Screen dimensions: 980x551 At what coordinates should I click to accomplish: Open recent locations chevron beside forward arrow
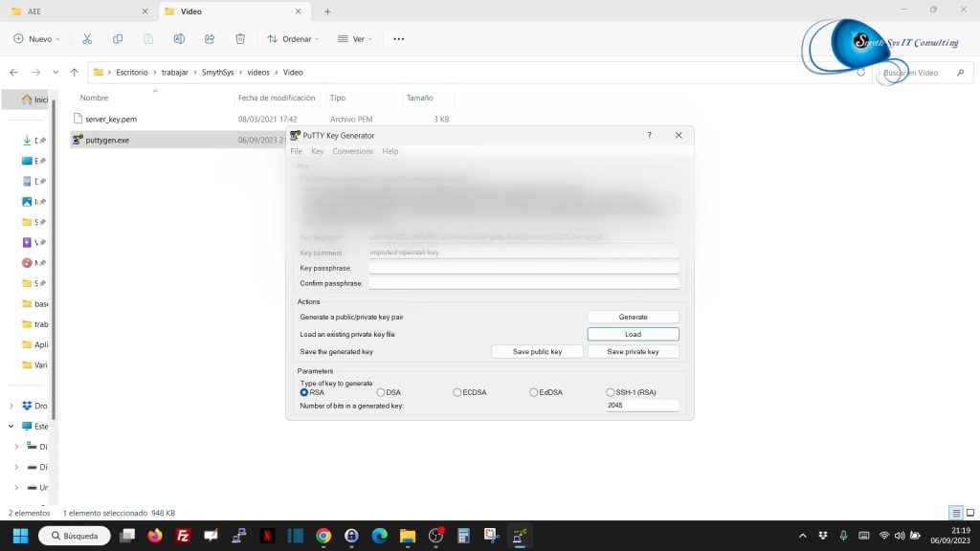pyautogui.click(x=56, y=73)
